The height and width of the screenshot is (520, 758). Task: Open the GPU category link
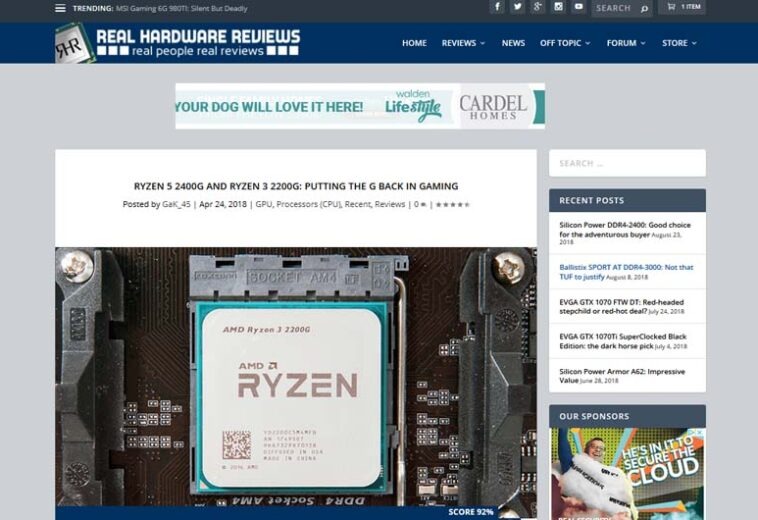263,204
